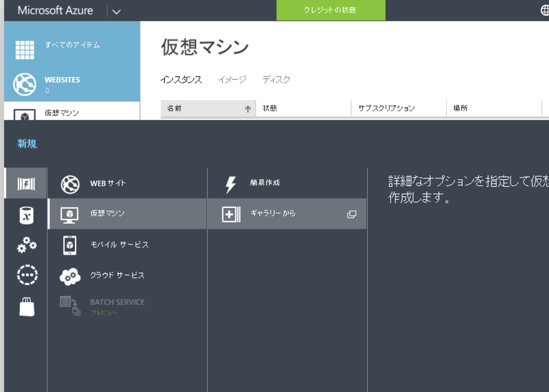Viewport: 549px width, 392px height.
Task: Click the 仮想マシン page heading
Action: point(205,47)
